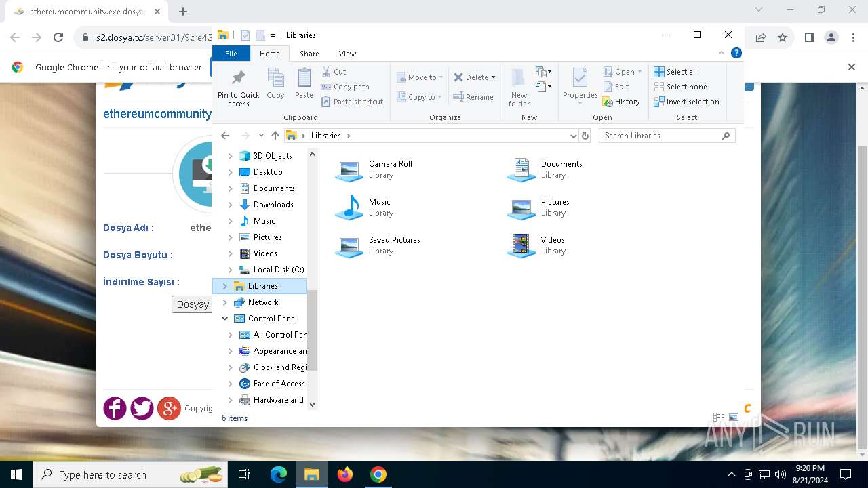The image size is (868, 488).
Task: Click the Google Plus icon on webpage
Action: (x=169, y=408)
